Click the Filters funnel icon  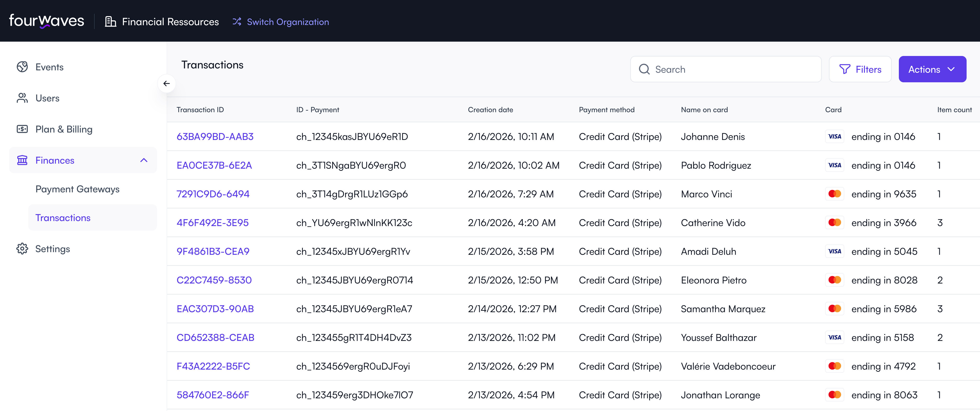845,69
